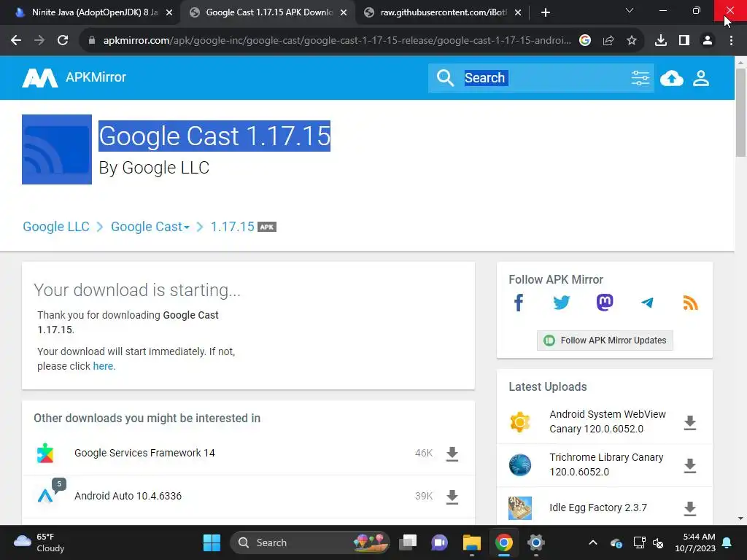Click the 'By Google LLC' developer text

[x=154, y=168]
